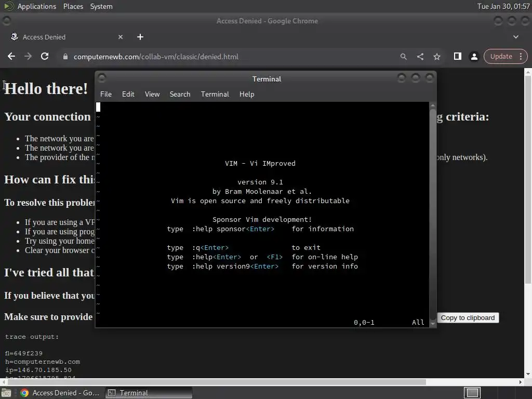The width and height of the screenshot is (532, 399).
Task: Select the Access Denied browser tab
Action: point(66,37)
